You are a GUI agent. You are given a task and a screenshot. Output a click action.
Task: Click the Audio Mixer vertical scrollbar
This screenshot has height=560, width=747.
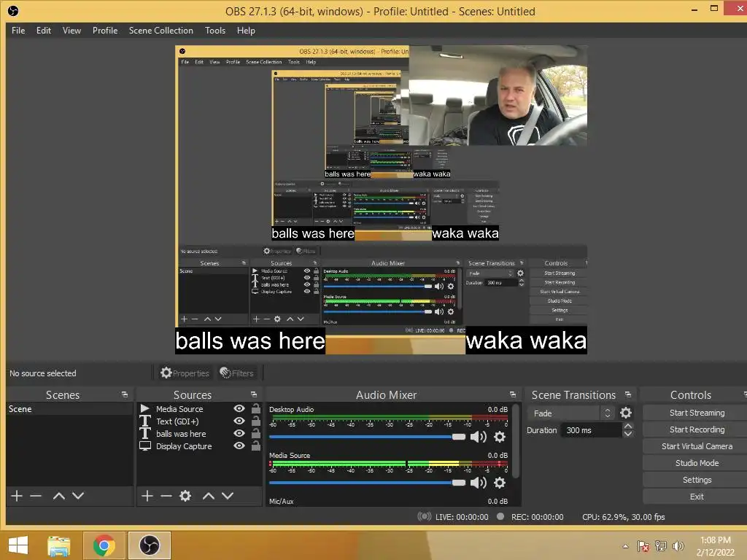514,441
